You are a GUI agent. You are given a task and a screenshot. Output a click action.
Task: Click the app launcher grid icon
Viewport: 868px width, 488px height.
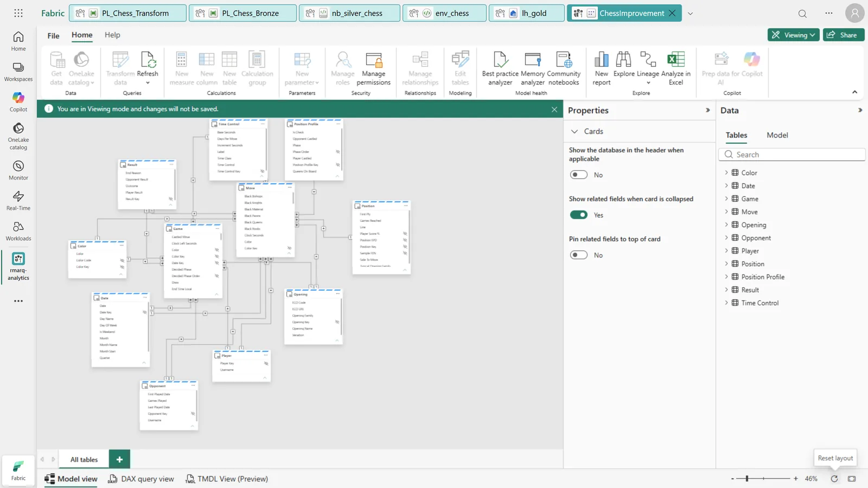point(18,13)
